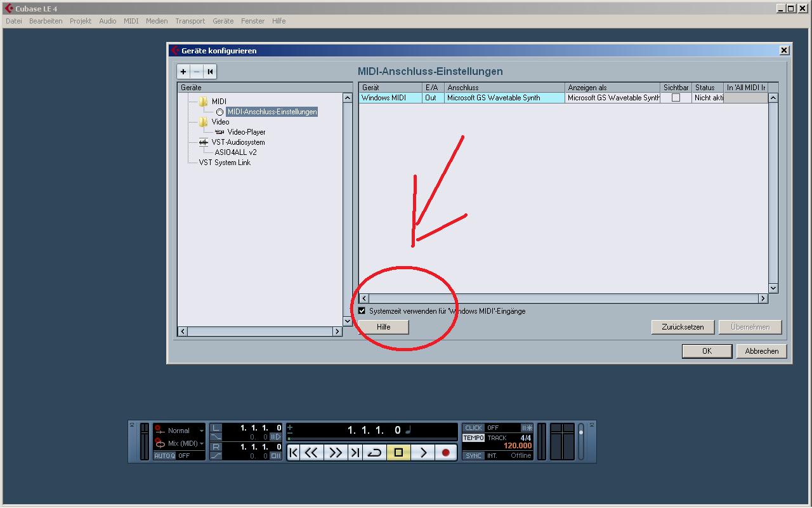This screenshot has width=812, height=508.
Task: Go to next marker in transport panel
Action: [x=355, y=453]
